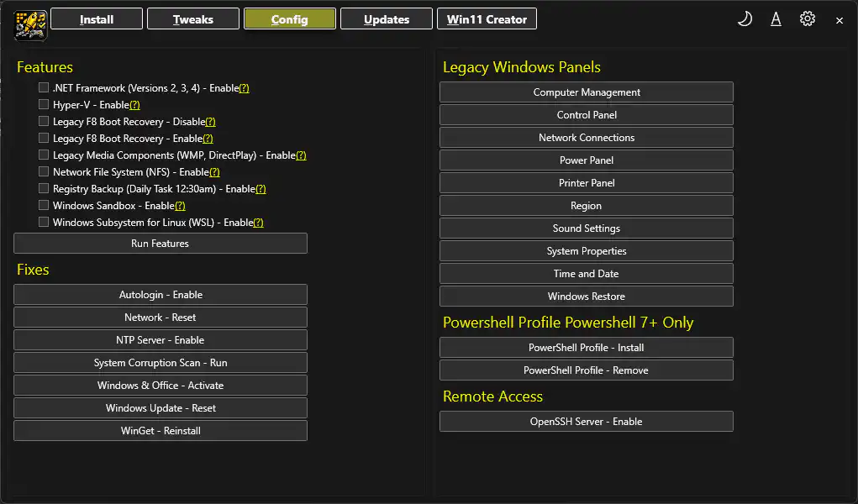
Task: Click WinGet - Reinstall button
Action: click(x=161, y=431)
